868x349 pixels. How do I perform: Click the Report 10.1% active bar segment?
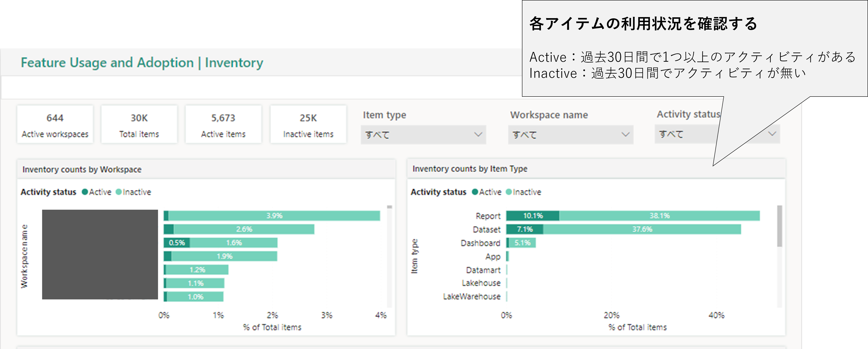coord(532,216)
